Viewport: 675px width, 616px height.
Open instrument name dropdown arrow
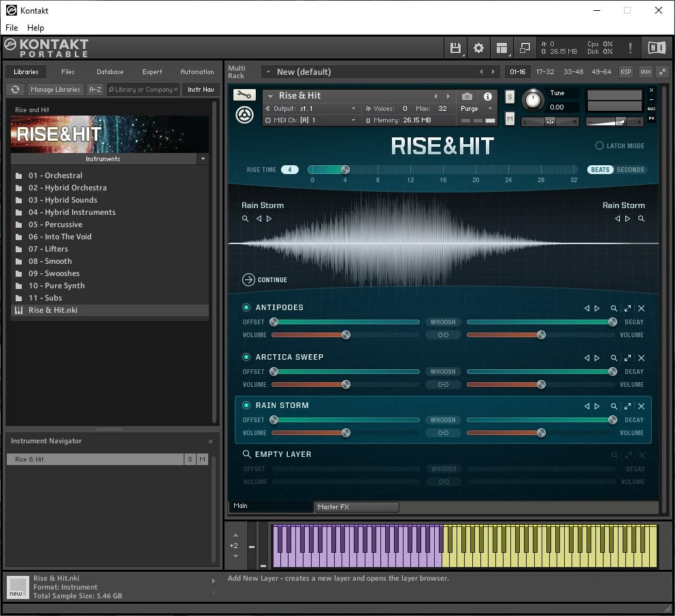271,95
